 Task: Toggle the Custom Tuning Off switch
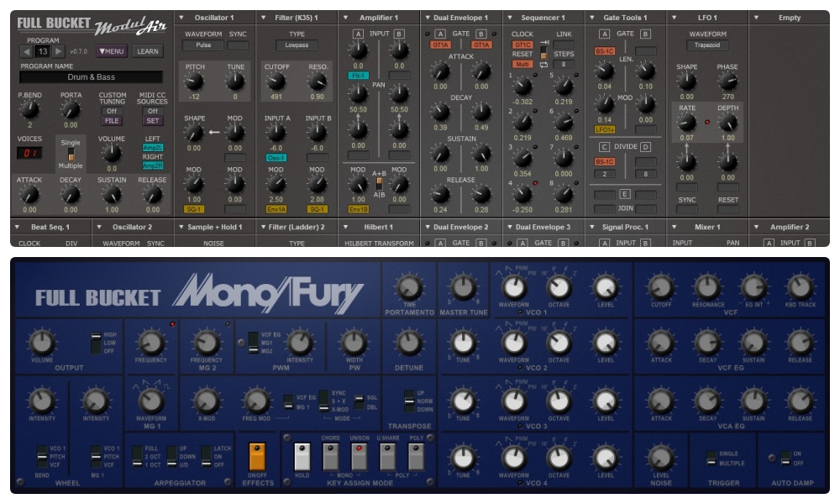tap(112, 111)
